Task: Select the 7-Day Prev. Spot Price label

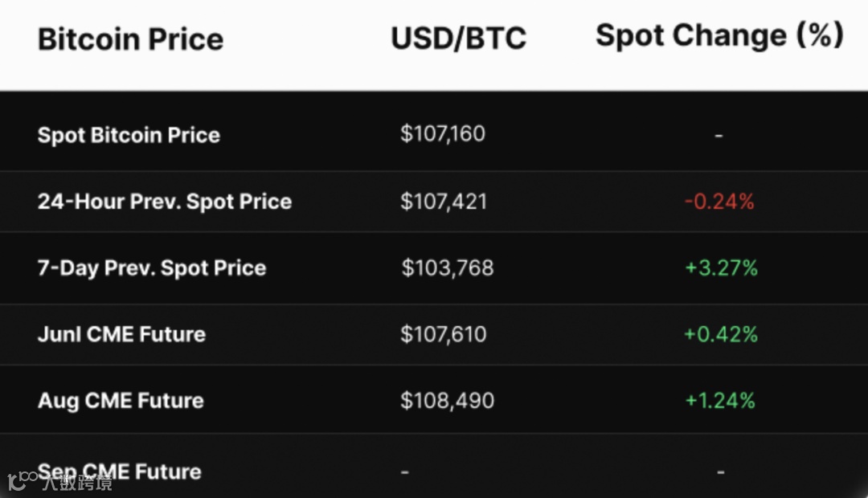Action: (x=151, y=268)
